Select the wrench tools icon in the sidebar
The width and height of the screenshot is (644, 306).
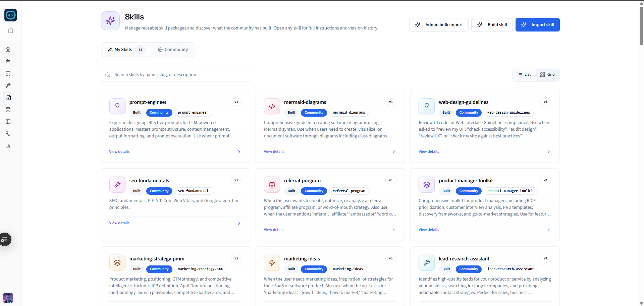(8, 85)
